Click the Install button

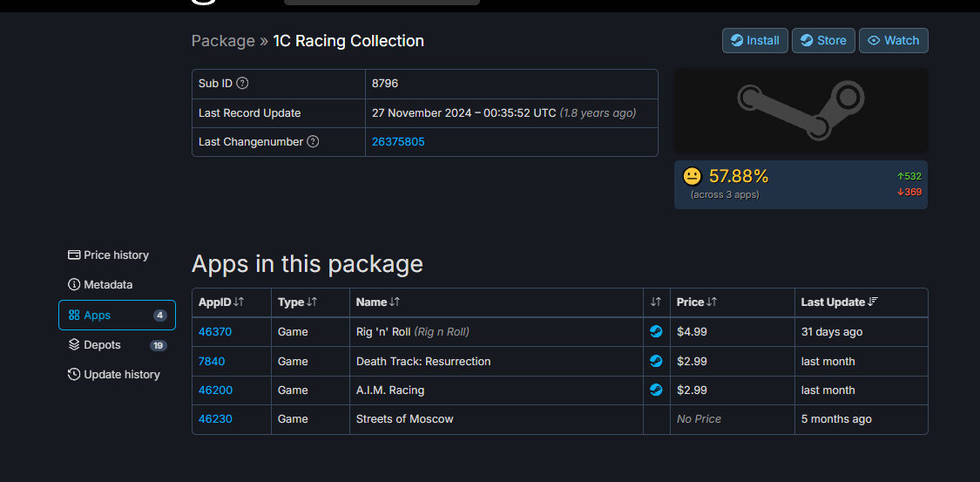click(x=755, y=41)
